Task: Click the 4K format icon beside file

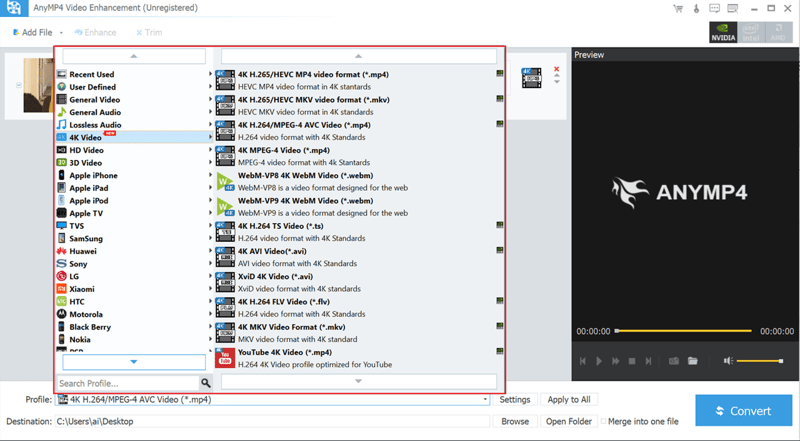Action: click(x=531, y=78)
